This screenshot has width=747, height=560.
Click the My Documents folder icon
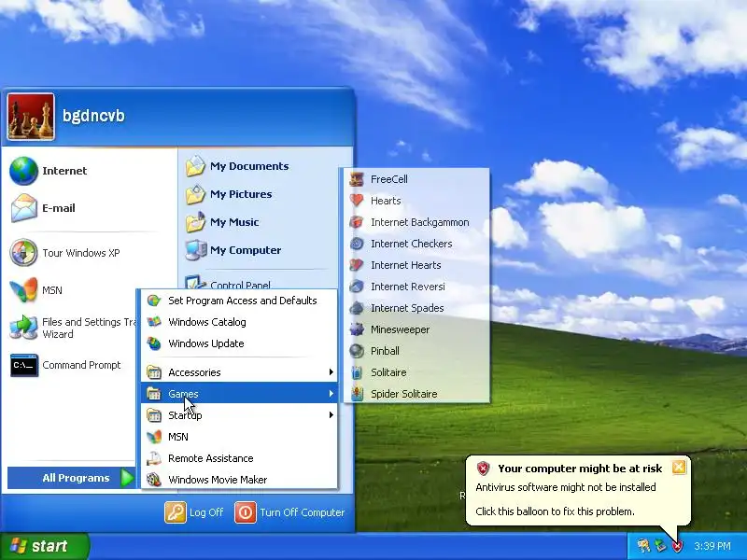pyautogui.click(x=195, y=166)
